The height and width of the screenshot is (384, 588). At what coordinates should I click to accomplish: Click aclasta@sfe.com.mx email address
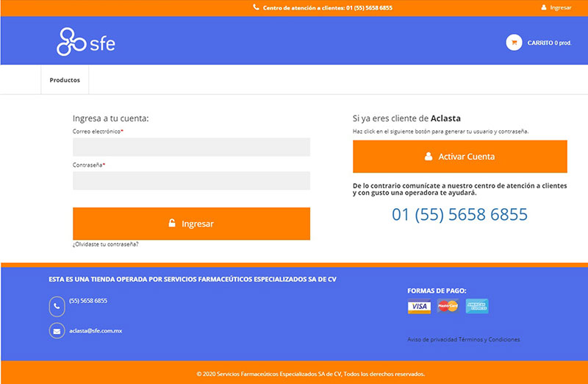[96, 331]
